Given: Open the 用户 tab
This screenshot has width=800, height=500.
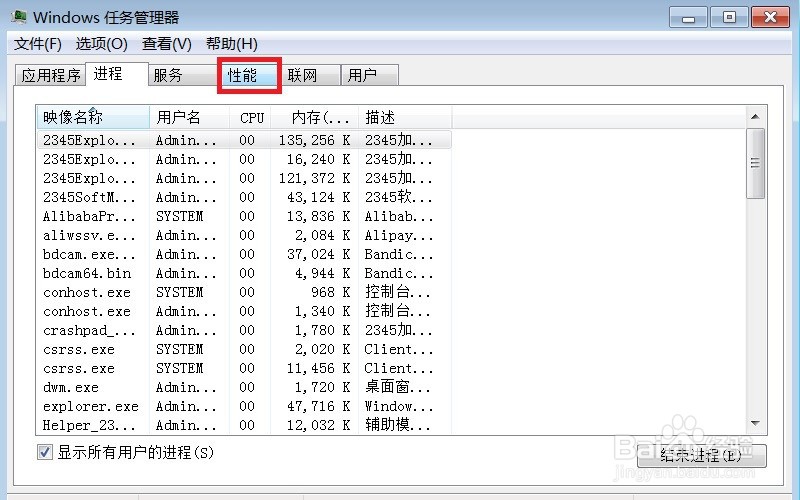Looking at the screenshot, I should tap(369, 76).
